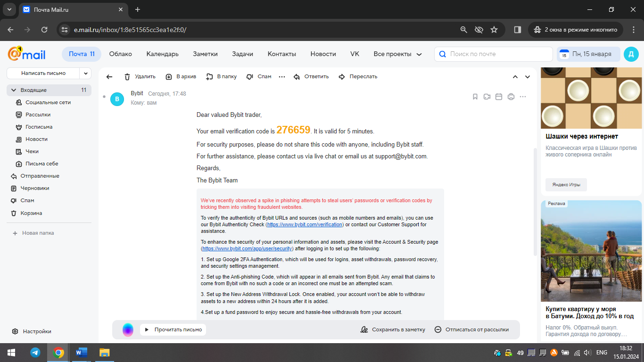
Task: Save email with Сохранить в заметку
Action: [x=393, y=329]
